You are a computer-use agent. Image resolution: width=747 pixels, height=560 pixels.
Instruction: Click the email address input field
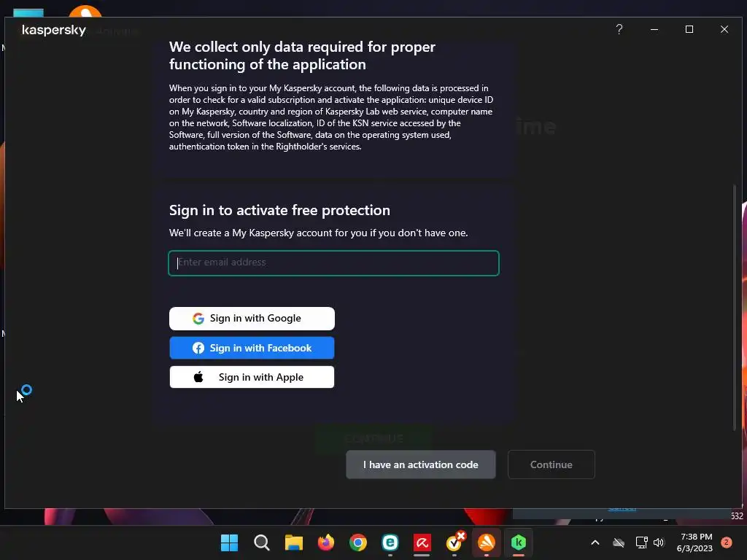pyautogui.click(x=333, y=262)
